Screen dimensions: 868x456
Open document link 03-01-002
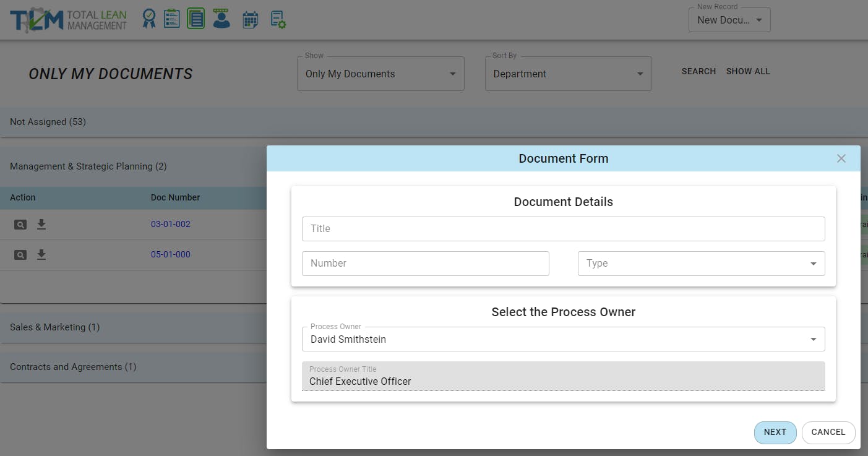(171, 224)
